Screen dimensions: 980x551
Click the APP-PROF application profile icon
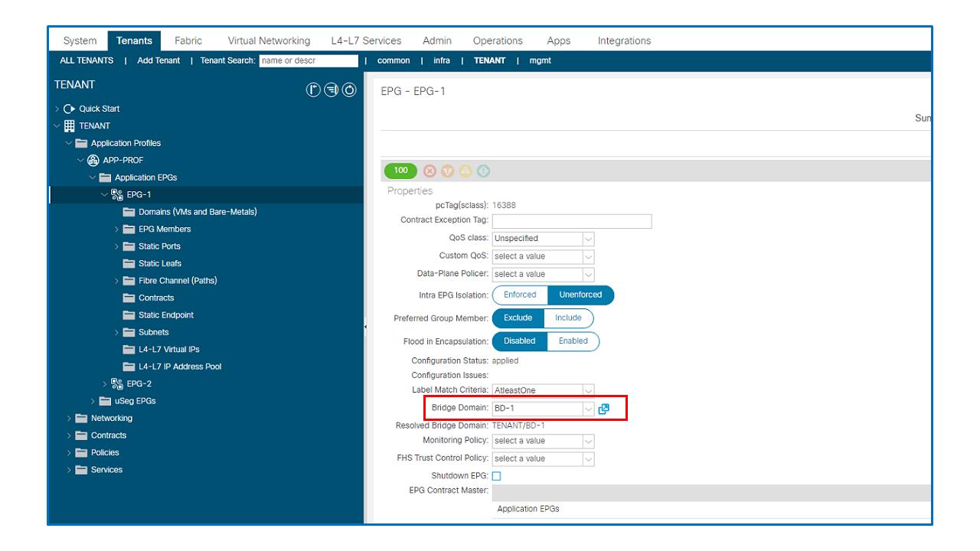click(x=93, y=160)
